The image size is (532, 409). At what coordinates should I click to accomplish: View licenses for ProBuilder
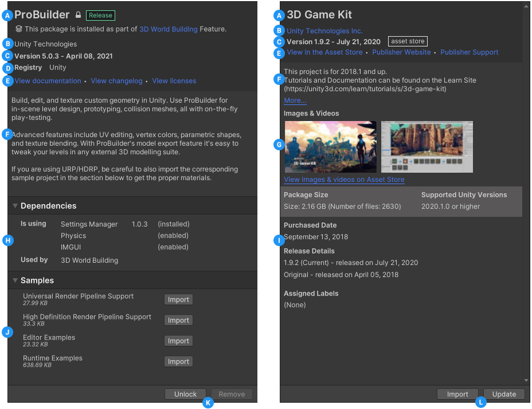click(x=174, y=81)
